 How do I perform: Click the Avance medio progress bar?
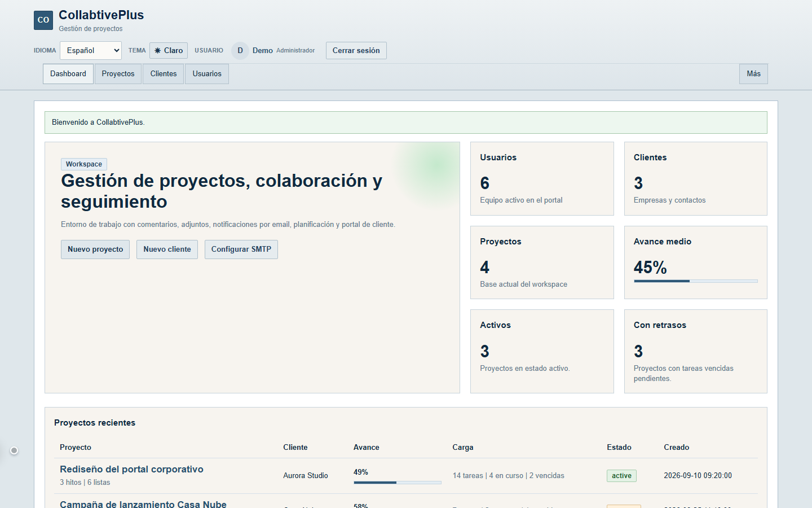pyautogui.click(x=696, y=281)
